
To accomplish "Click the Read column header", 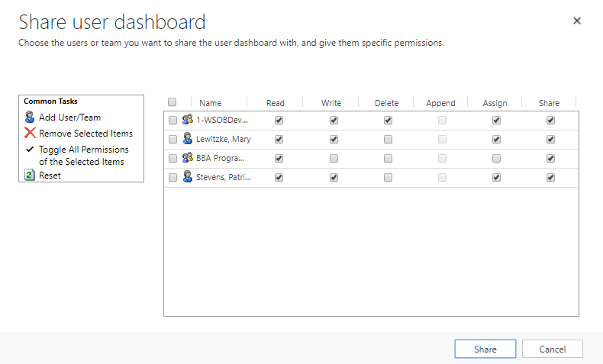I will (x=276, y=103).
